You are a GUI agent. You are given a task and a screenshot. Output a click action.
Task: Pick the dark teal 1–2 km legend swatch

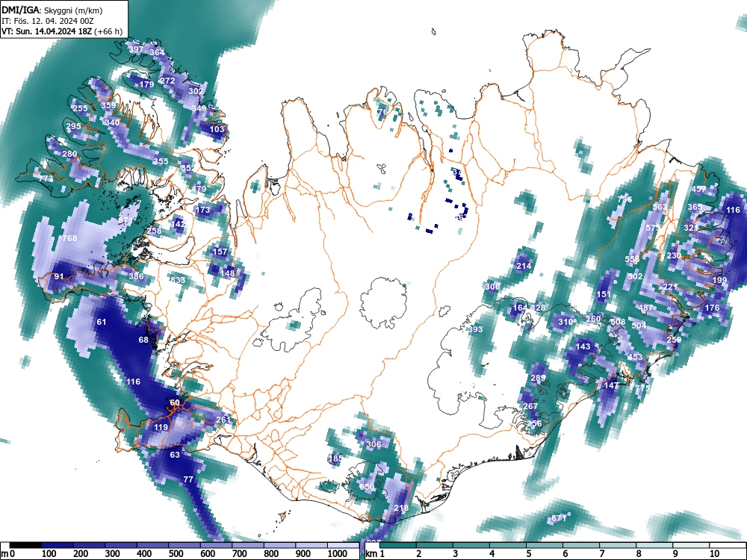point(397,545)
